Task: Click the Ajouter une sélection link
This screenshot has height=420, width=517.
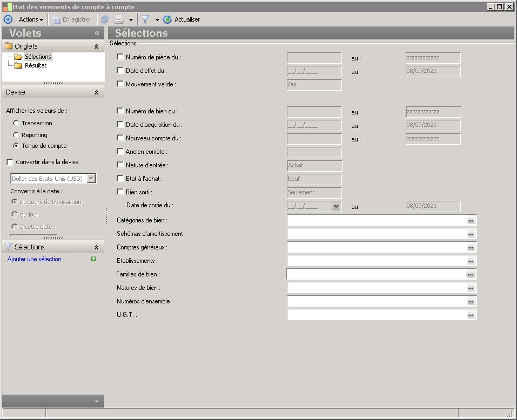Action: click(35, 259)
